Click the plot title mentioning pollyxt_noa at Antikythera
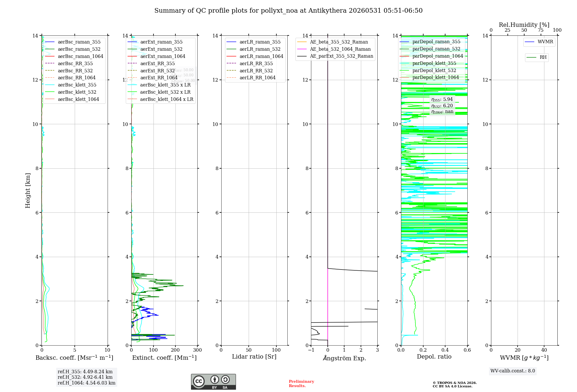Image resolution: width=577 pixels, height=392 pixels. (288, 11)
